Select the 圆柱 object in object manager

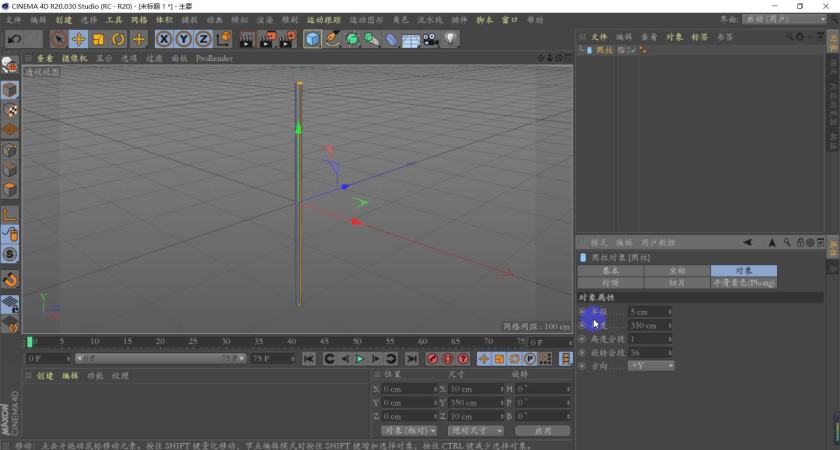603,50
